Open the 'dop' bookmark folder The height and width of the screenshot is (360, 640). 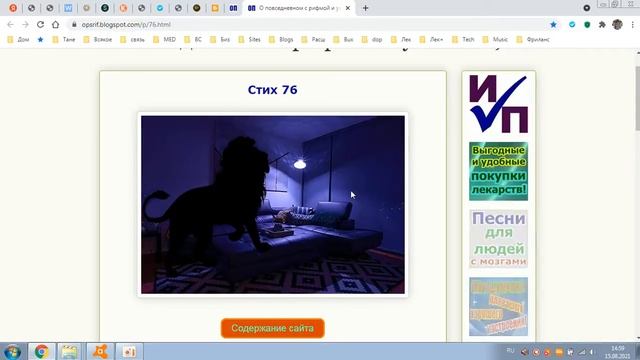[372, 40]
